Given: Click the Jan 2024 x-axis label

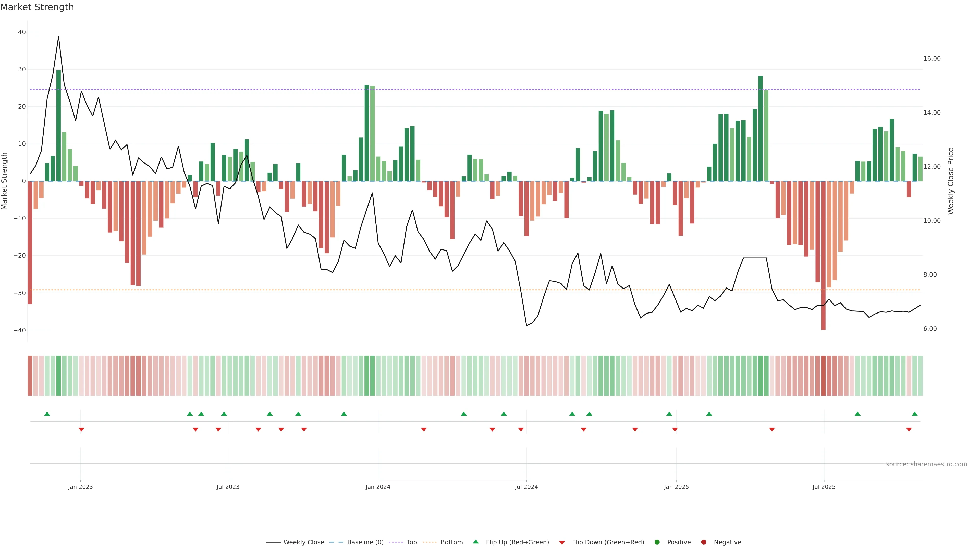Looking at the screenshot, I should click(378, 487).
